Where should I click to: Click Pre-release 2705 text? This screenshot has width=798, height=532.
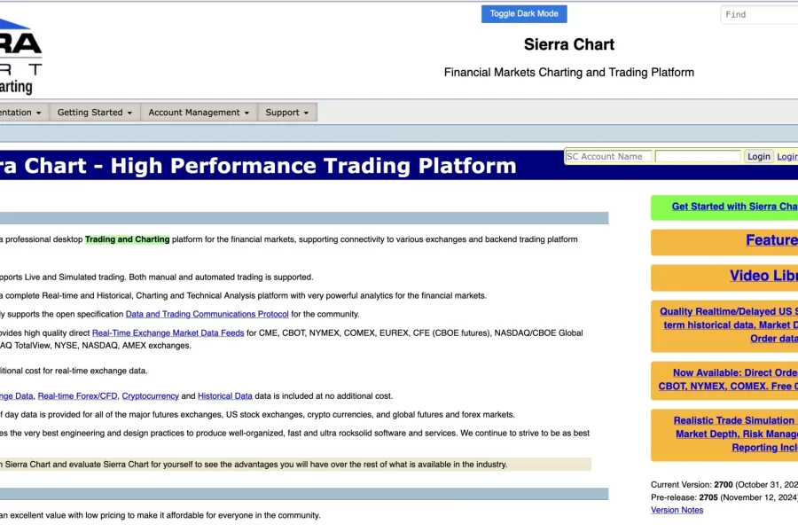(724, 497)
